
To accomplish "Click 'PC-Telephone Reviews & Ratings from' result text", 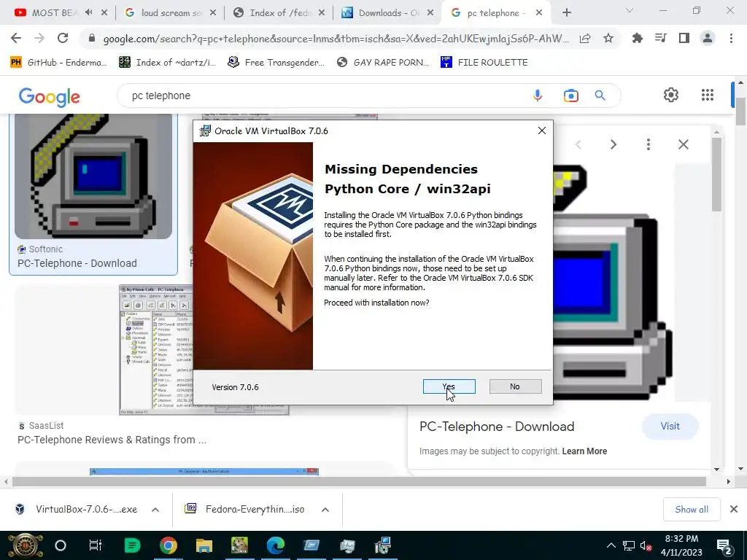I will tap(112, 440).
